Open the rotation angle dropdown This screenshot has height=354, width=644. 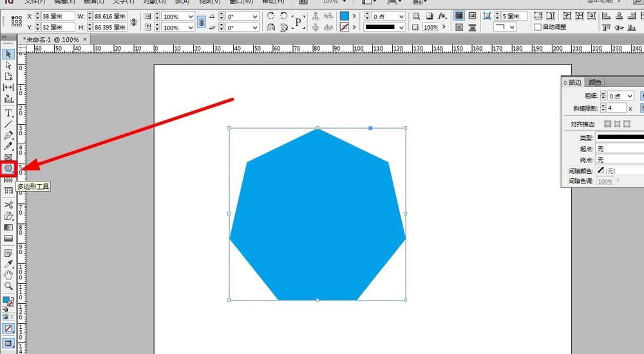[x=255, y=17]
